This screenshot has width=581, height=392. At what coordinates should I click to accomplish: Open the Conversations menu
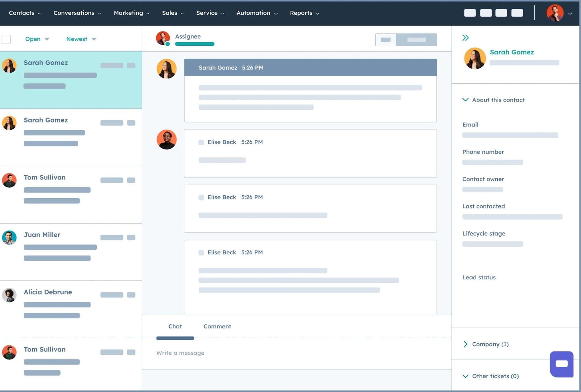77,13
